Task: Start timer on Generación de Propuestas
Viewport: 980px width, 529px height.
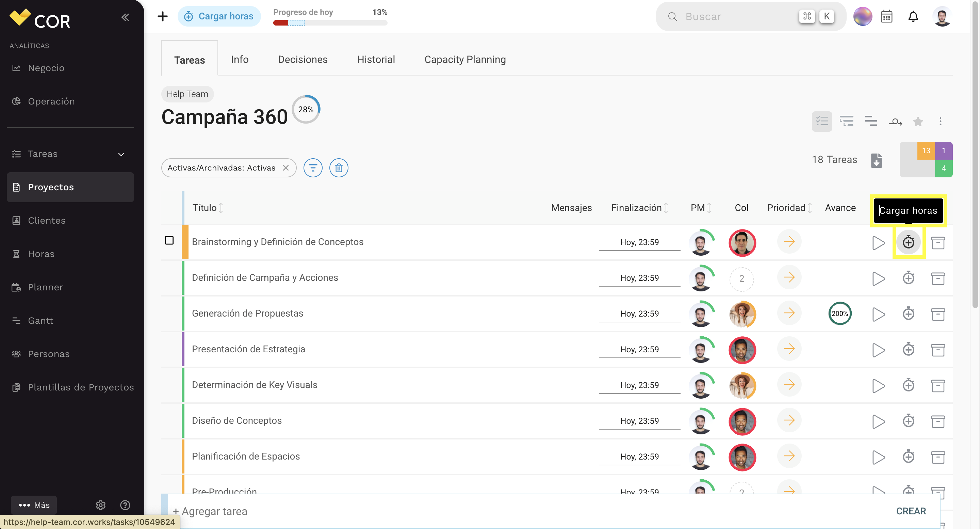Action: point(878,314)
